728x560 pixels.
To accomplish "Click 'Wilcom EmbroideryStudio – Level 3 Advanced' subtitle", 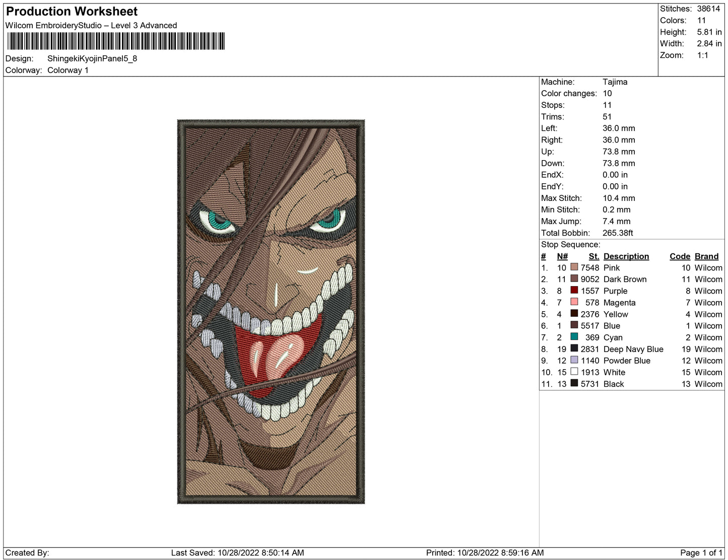I will pyautogui.click(x=91, y=25).
